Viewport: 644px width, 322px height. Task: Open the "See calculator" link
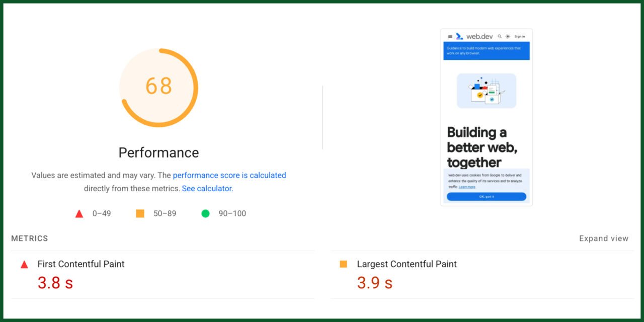coord(207,189)
